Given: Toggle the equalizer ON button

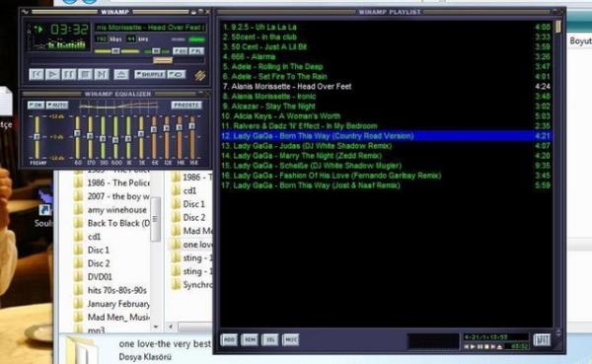Looking at the screenshot, I should [x=36, y=105].
